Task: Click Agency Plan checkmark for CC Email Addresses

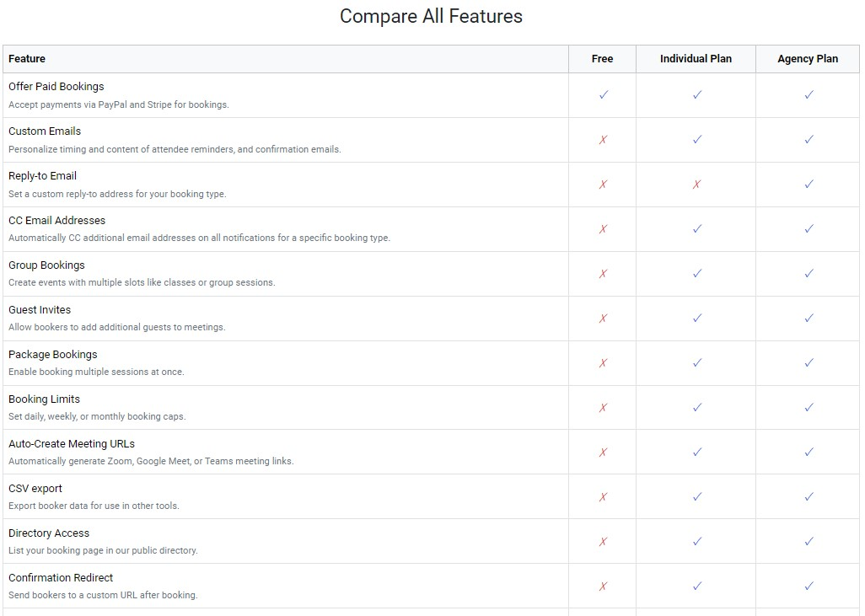Action: click(x=809, y=229)
